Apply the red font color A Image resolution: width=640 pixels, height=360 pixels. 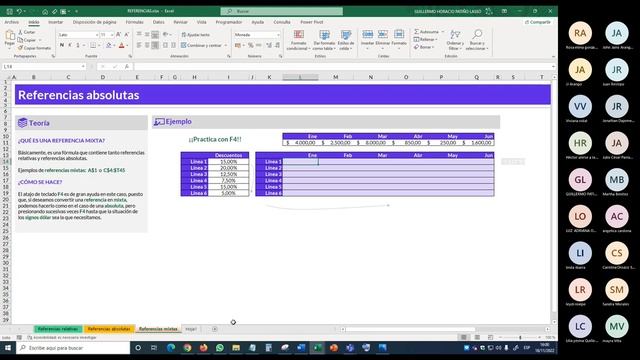point(122,45)
